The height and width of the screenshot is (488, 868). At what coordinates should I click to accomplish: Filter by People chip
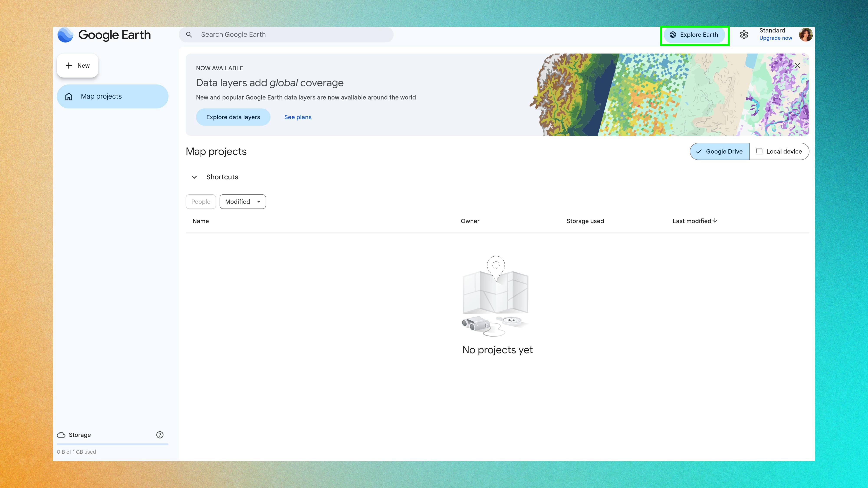pos(201,202)
